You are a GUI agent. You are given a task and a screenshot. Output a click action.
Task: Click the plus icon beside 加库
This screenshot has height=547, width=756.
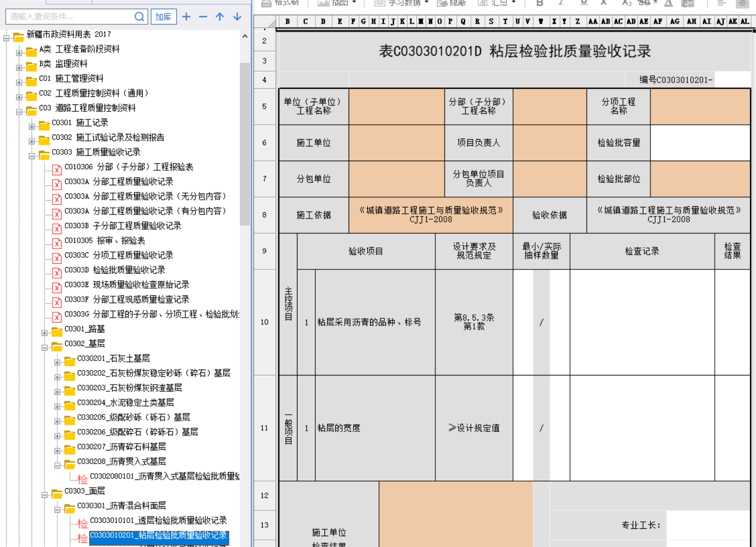(186, 17)
